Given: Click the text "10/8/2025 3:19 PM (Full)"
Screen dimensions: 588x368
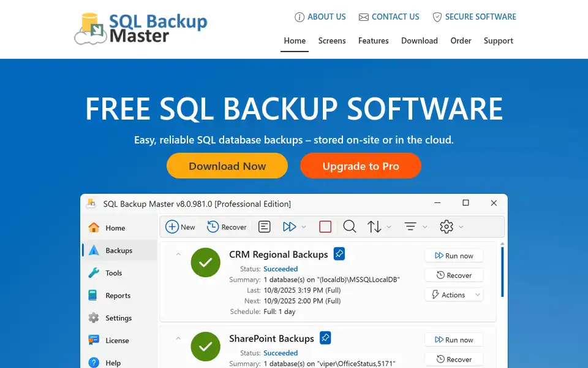Looking at the screenshot, I should click(302, 290).
